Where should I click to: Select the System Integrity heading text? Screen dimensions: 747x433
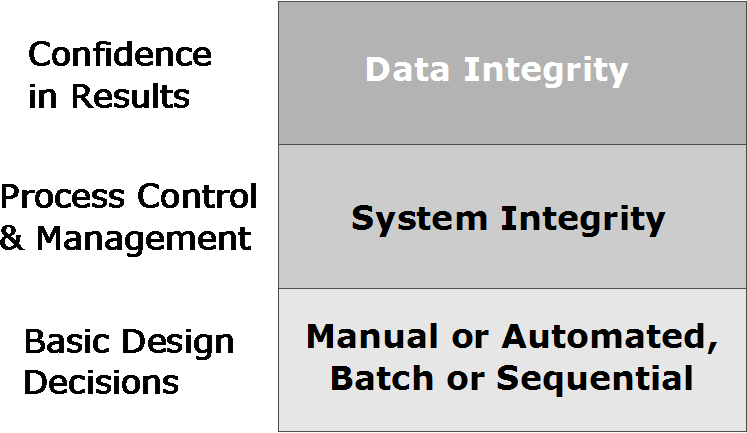click(508, 220)
